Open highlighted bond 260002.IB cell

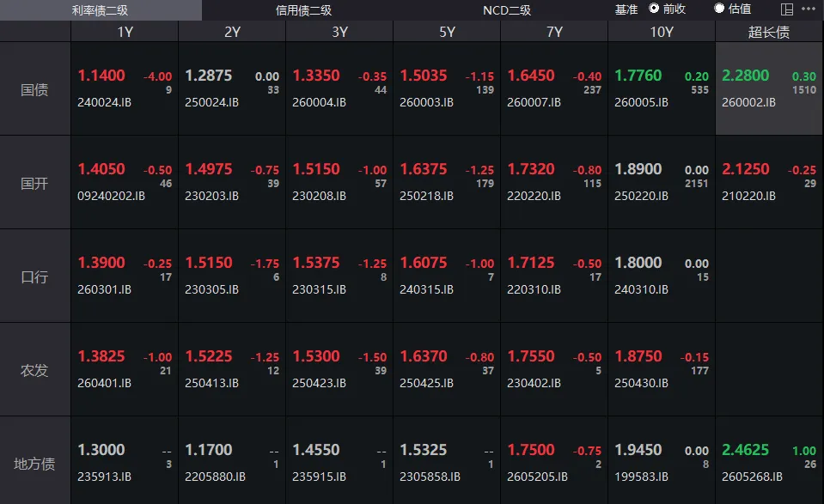point(769,88)
